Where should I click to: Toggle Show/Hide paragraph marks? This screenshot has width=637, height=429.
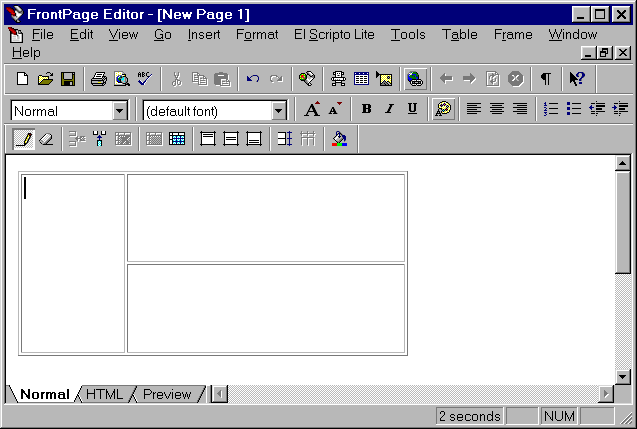546,78
